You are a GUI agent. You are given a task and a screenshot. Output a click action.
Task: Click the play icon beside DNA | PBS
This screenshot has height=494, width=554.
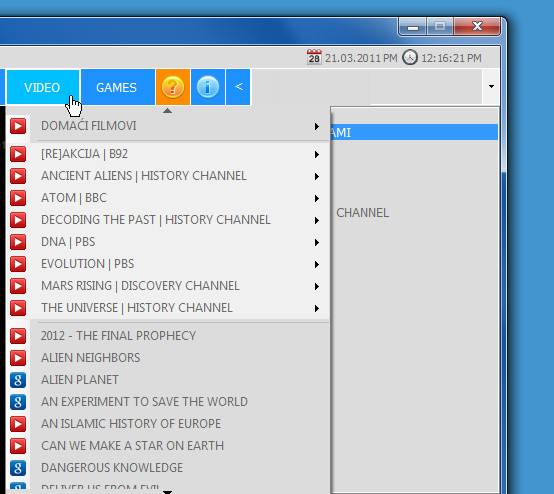pyautogui.click(x=18, y=242)
